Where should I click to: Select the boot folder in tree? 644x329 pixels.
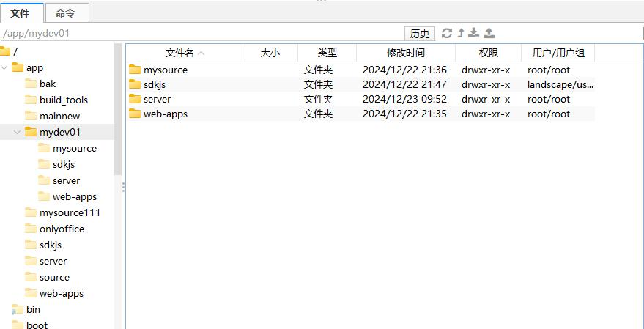pos(29,325)
